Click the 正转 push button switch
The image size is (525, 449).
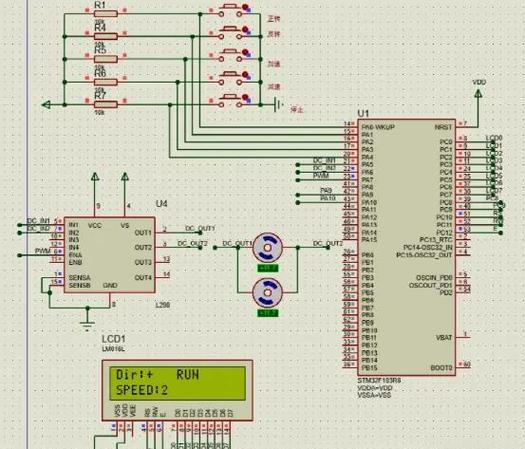pyautogui.click(x=230, y=10)
